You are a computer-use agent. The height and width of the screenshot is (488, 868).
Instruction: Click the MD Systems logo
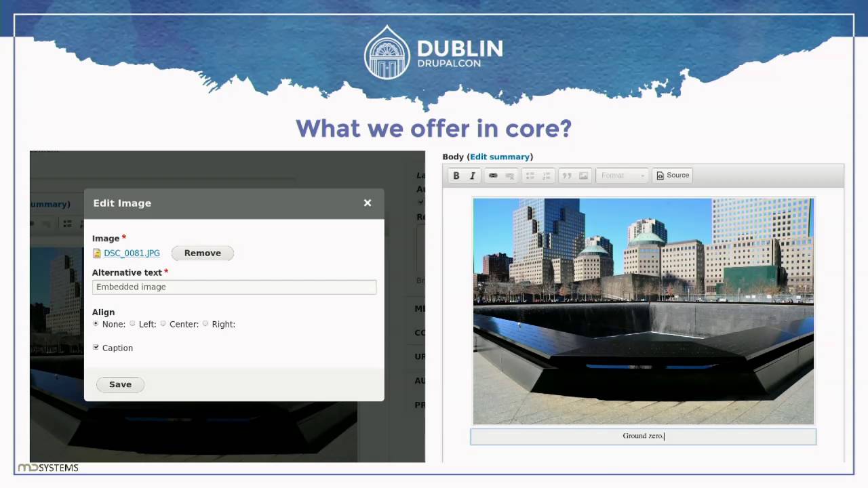[48, 468]
